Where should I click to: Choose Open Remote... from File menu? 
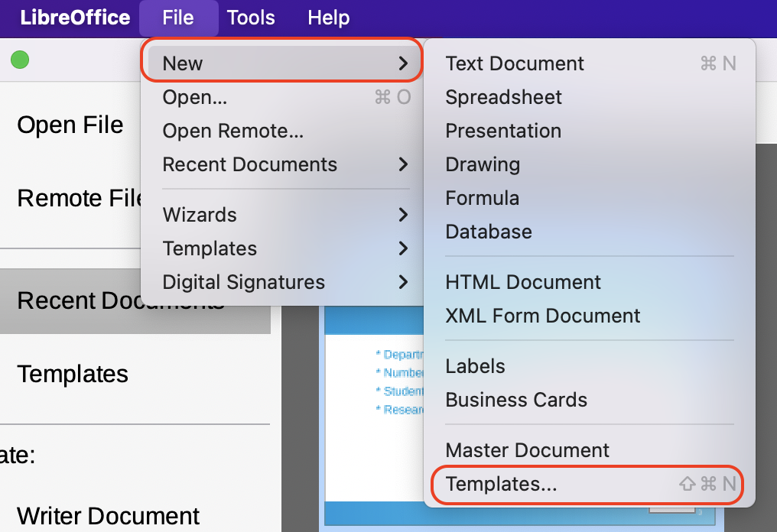click(282, 131)
